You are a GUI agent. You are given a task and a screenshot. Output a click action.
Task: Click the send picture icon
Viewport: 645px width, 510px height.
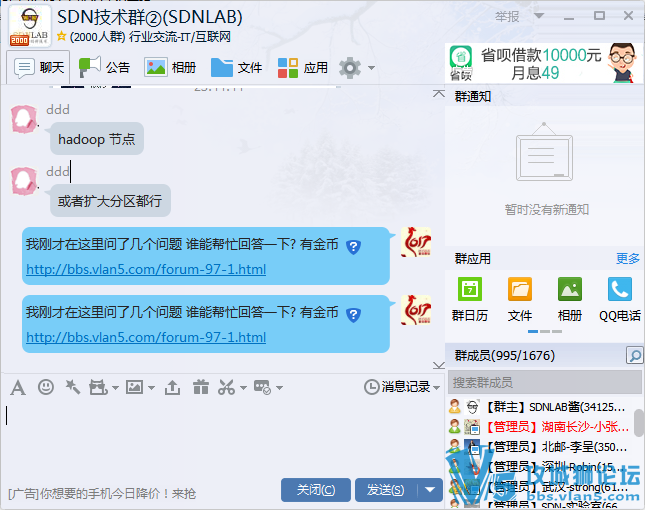(135, 387)
